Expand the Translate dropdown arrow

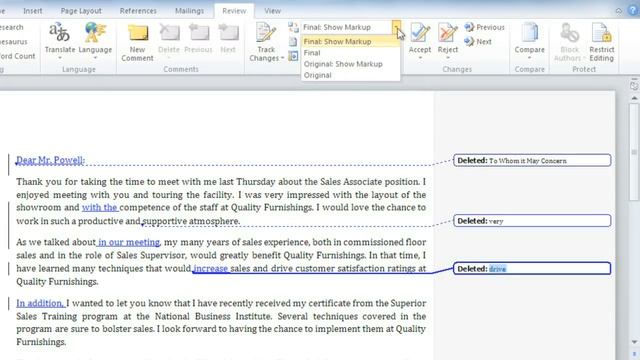click(60, 58)
